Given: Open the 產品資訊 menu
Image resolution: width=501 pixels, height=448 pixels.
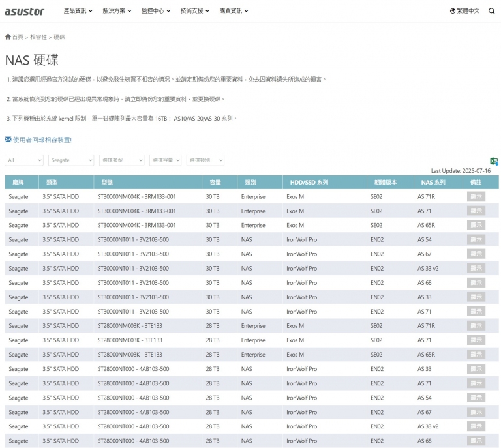Looking at the screenshot, I should [78, 11].
